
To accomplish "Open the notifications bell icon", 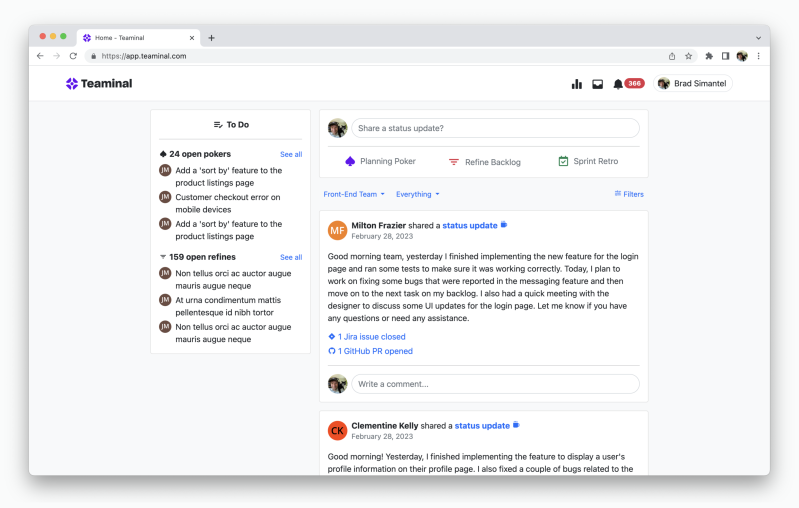I will point(618,84).
